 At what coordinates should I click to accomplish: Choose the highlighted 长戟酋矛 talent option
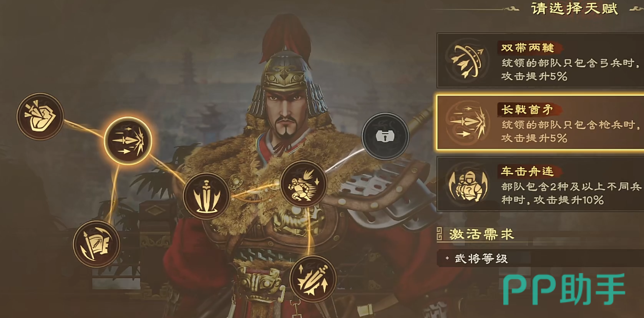(x=540, y=123)
